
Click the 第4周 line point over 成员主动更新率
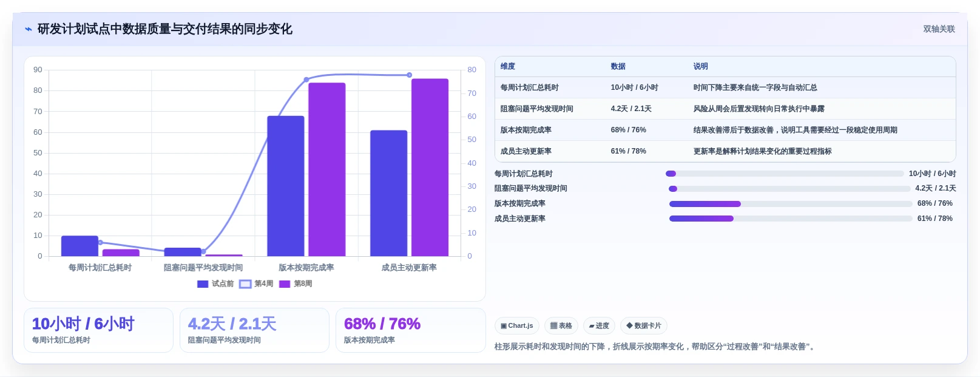click(x=410, y=75)
